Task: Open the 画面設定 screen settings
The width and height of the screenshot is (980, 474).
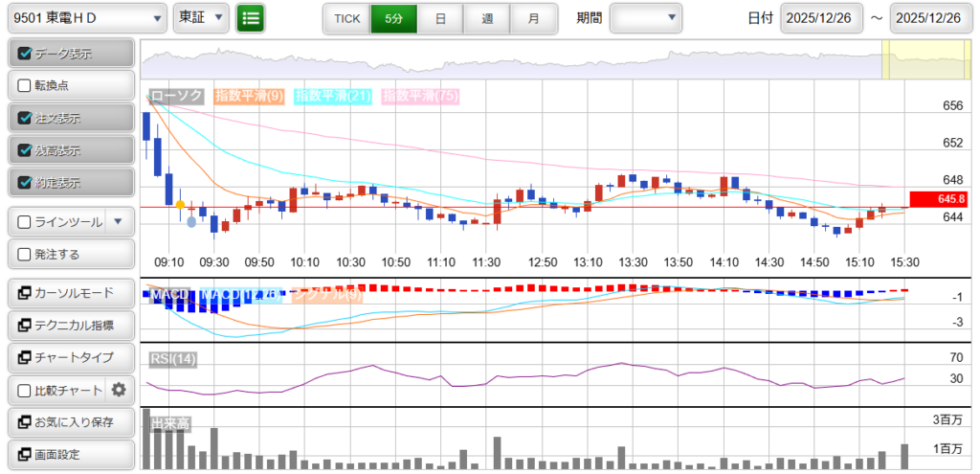Action: (x=68, y=455)
